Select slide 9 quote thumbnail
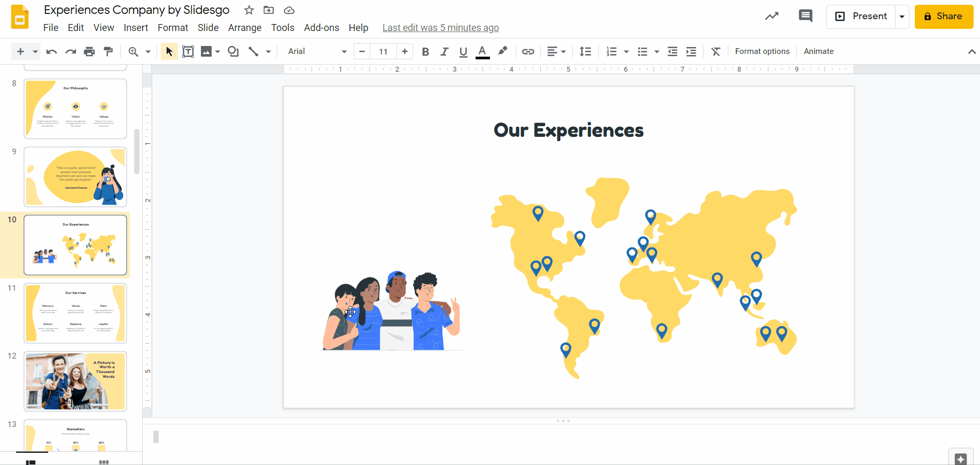Image resolution: width=980 pixels, height=465 pixels. pyautogui.click(x=75, y=177)
